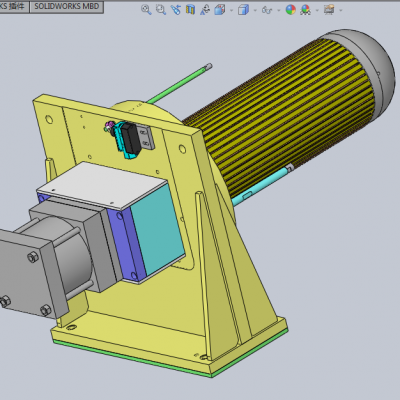The width and height of the screenshot is (400, 400).
Task: Open the View Settings dropdown arrow
Action: (341, 10)
